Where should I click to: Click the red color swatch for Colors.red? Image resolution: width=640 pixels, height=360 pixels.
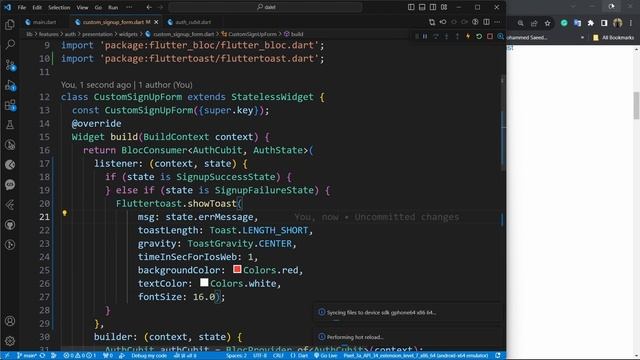pos(237,269)
